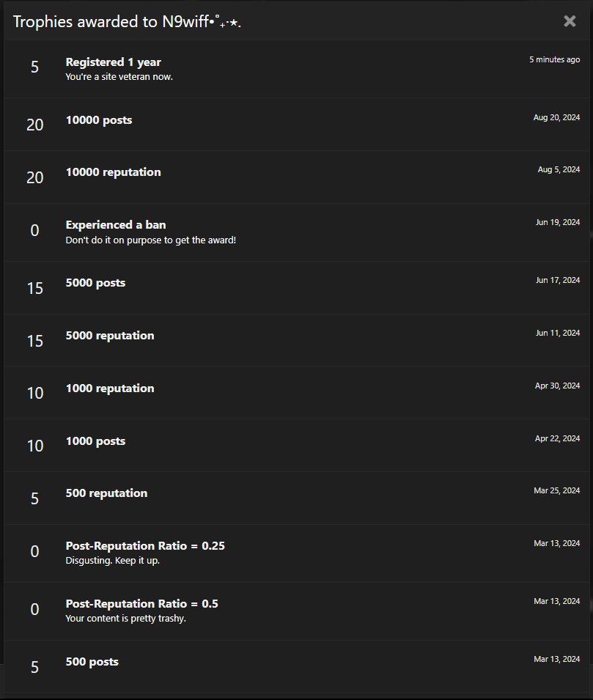Select the "10000 posts" trophy entry
The width and height of the screenshot is (593, 700).
(99, 120)
